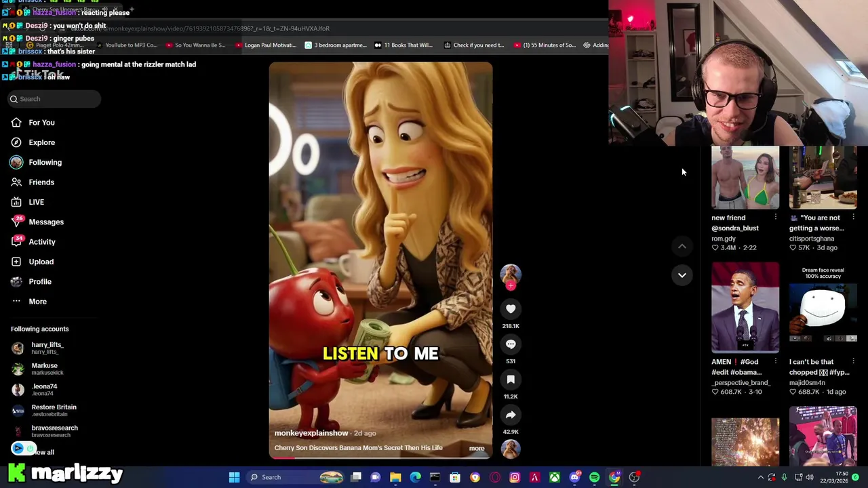Open Dream face reveal video thumbnail
Screen dimensions: 868x488
coord(823,308)
